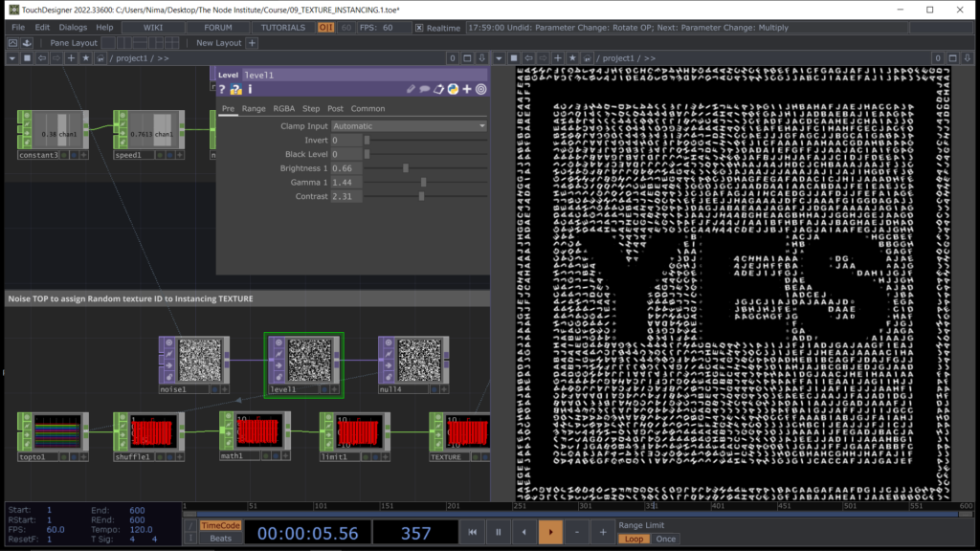This screenshot has width=980, height=551.
Task: Switch time display to Beats mode
Action: click(x=221, y=539)
